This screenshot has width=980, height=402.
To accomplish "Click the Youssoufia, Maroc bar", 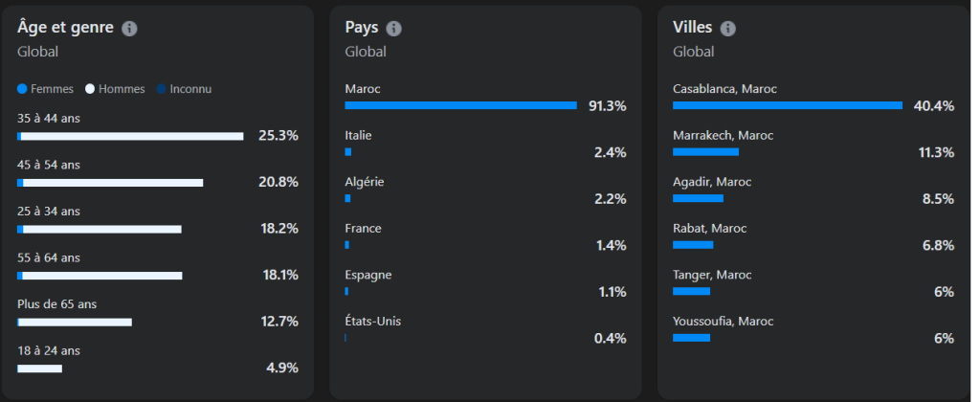I will [x=691, y=338].
